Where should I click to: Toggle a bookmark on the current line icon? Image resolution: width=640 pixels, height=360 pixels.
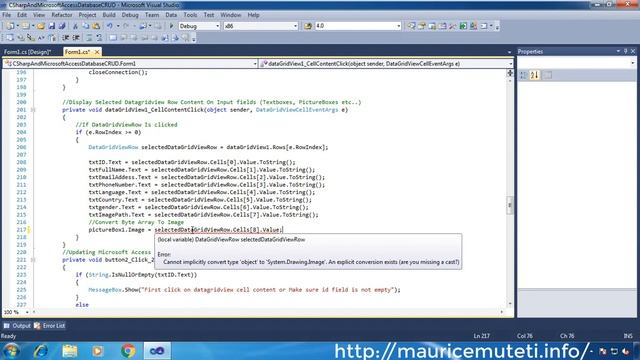point(113,38)
